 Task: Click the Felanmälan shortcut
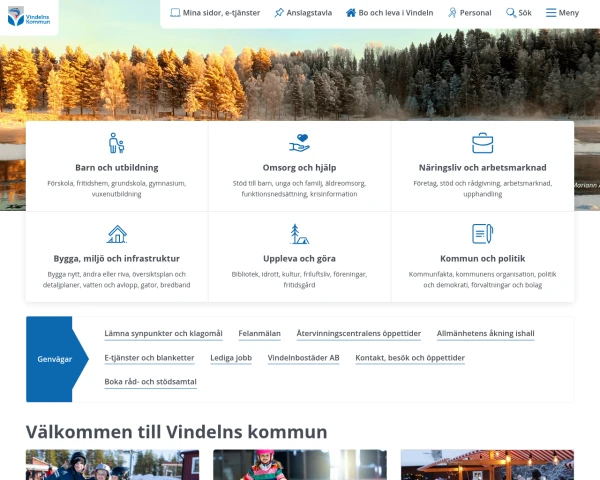(259, 333)
